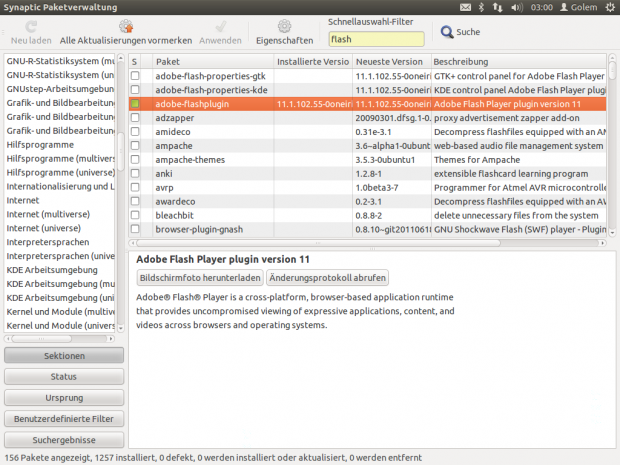Image resolution: width=620 pixels, height=465 pixels.
Task: Open the sound volume indicator
Action: [517, 7]
